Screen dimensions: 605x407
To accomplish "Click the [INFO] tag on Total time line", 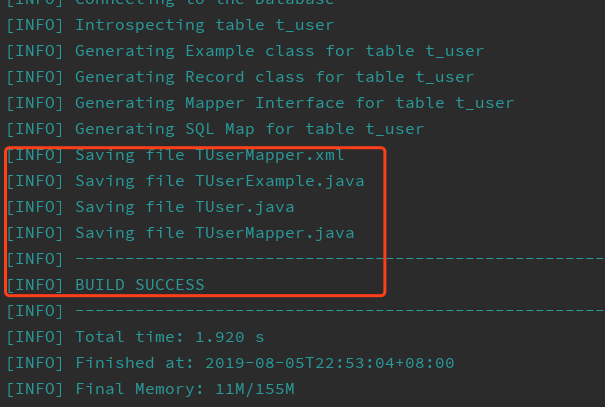I will click(36, 337).
